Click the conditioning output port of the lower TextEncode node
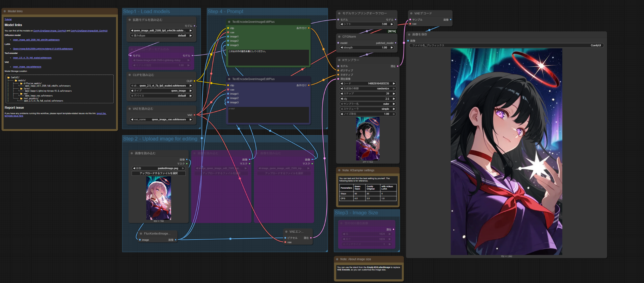This screenshot has height=283, width=644. (309, 85)
